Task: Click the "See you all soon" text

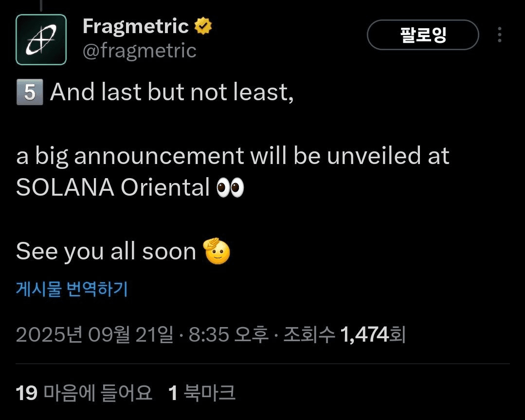Action: point(106,251)
